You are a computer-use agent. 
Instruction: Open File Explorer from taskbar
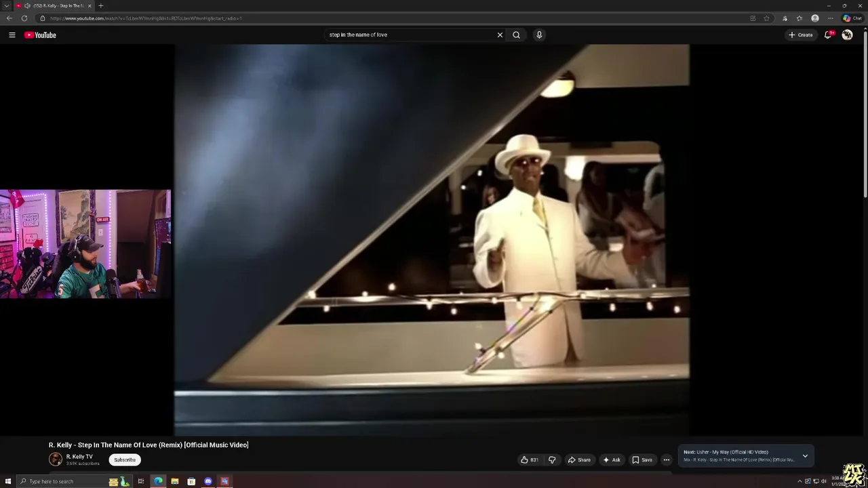175,481
